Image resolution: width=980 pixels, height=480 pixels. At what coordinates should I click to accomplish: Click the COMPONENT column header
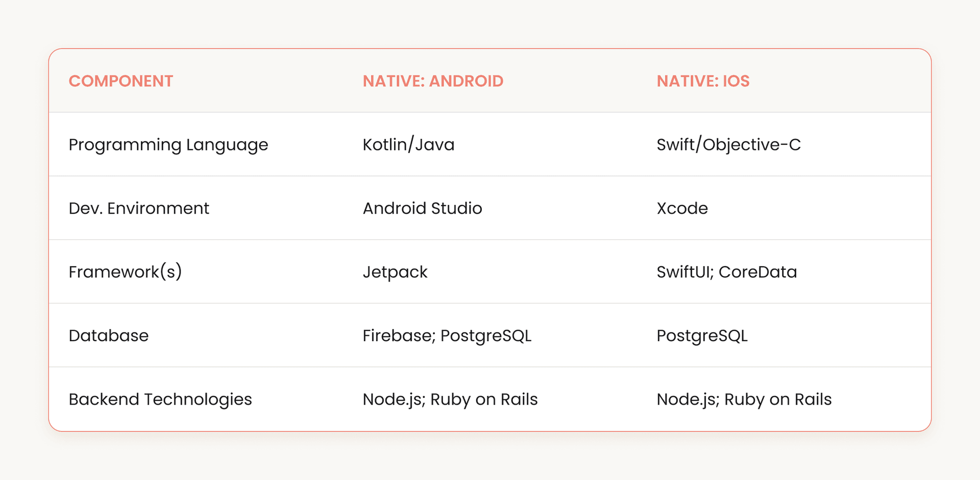[x=121, y=81]
